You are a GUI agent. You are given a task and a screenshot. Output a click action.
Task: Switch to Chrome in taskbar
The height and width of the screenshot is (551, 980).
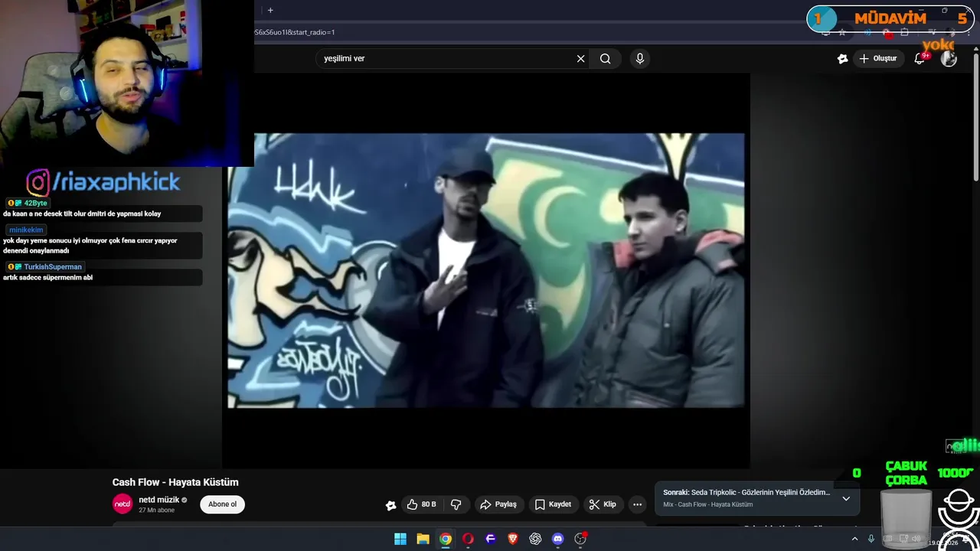click(x=446, y=539)
